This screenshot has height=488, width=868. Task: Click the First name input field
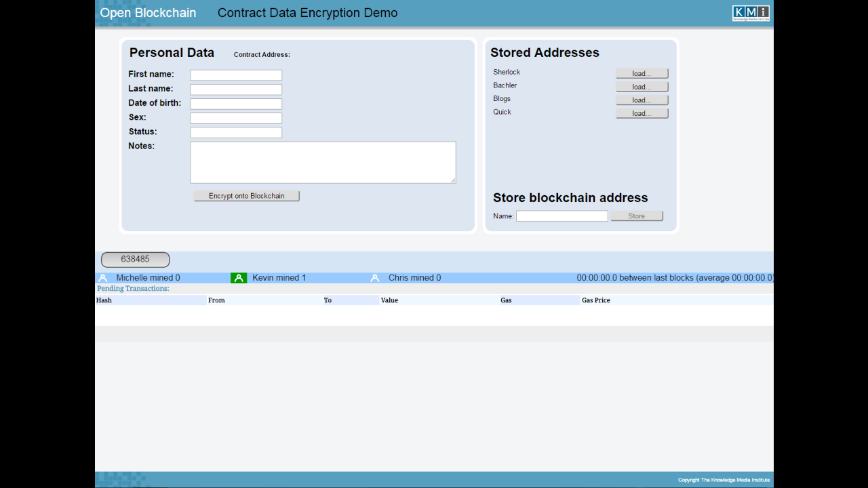click(x=236, y=75)
